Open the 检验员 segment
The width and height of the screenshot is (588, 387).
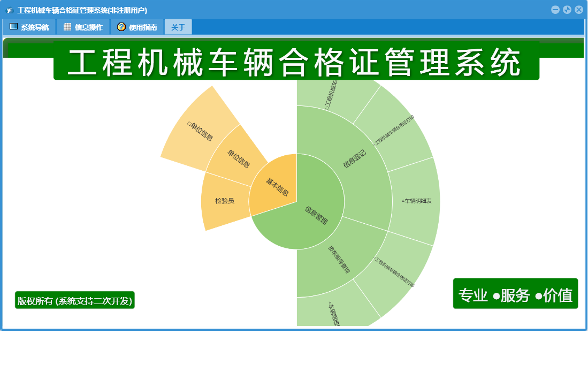point(225,201)
